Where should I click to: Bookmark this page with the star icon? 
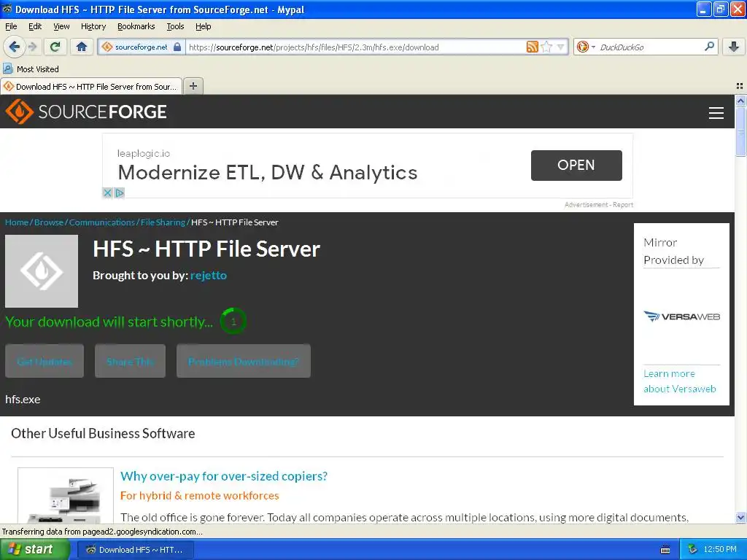point(546,47)
